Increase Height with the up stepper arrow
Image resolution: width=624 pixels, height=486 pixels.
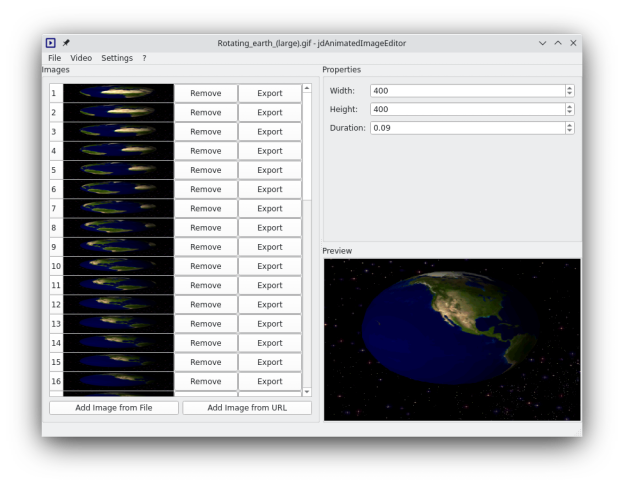pyautogui.click(x=570, y=106)
